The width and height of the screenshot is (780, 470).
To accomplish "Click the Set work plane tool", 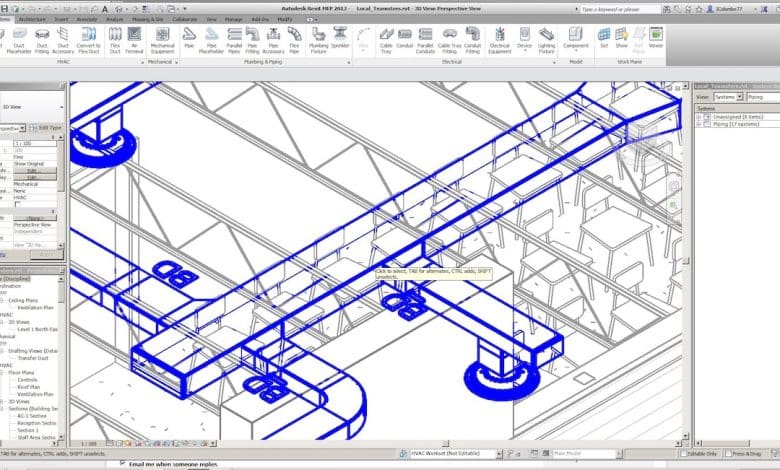I will click(x=604, y=38).
